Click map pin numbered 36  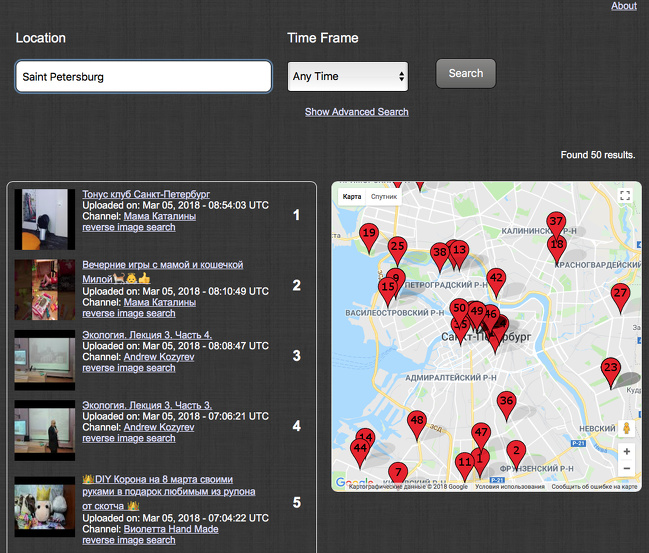coord(506,402)
